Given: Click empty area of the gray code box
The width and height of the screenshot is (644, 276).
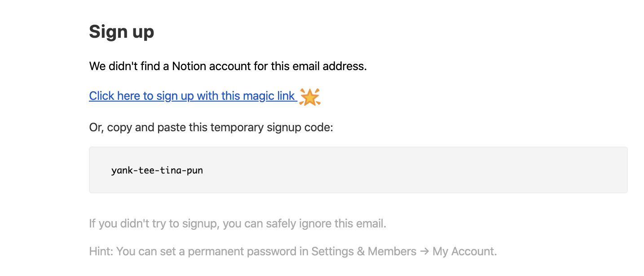Looking at the screenshot, I should [x=404, y=170].
